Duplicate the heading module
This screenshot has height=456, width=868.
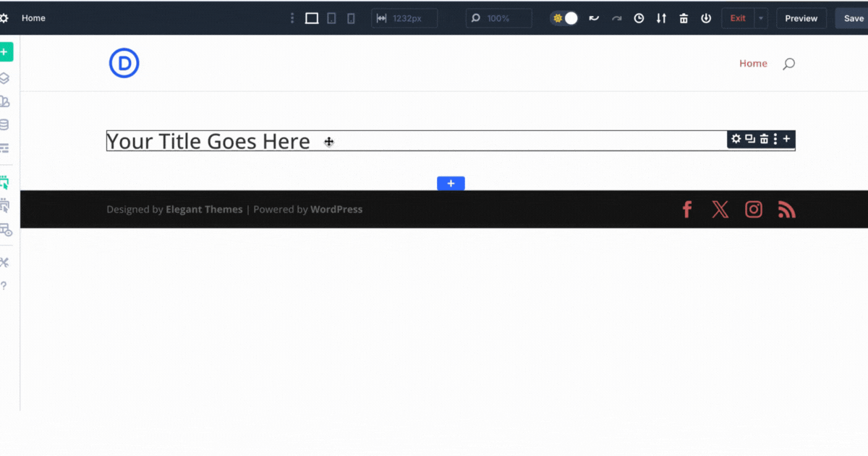(750, 138)
